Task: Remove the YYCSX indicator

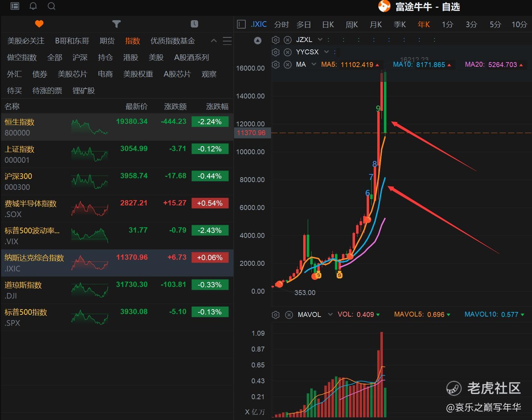Action: pyautogui.click(x=288, y=52)
